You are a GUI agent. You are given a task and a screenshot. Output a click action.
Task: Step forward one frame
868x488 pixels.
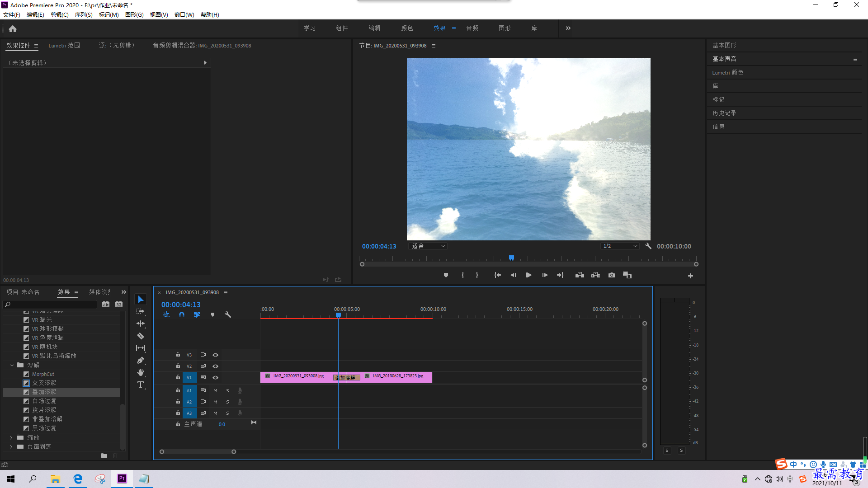(x=545, y=275)
